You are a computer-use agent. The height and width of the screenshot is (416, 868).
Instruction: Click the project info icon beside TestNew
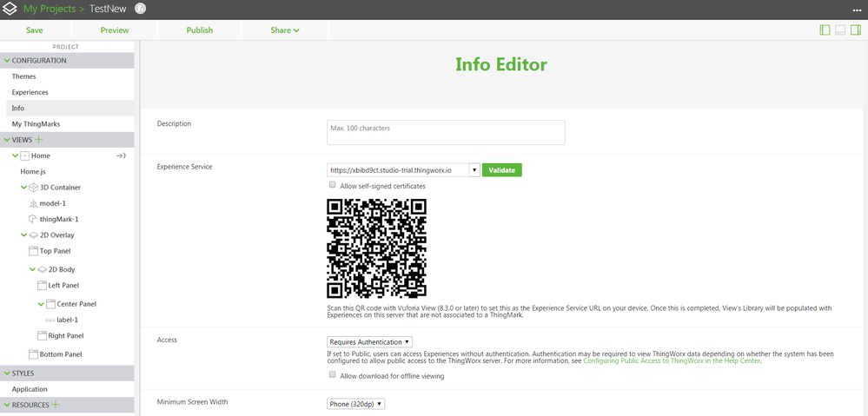pos(141,9)
